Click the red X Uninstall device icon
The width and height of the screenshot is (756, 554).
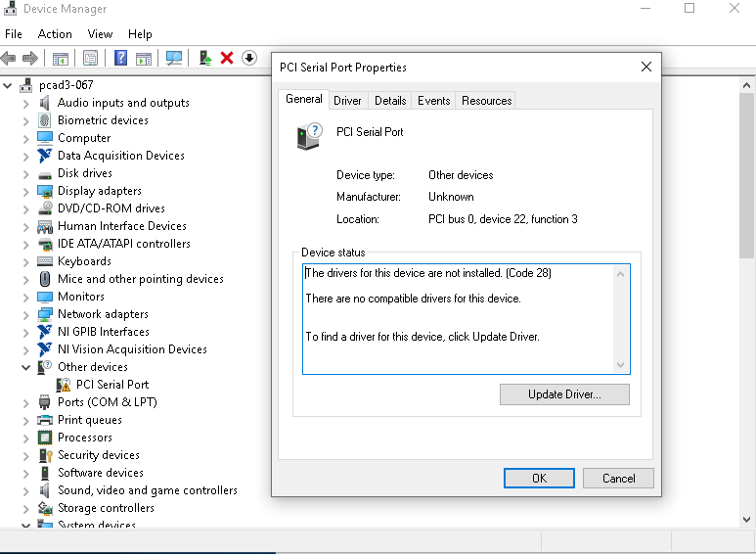click(x=227, y=58)
